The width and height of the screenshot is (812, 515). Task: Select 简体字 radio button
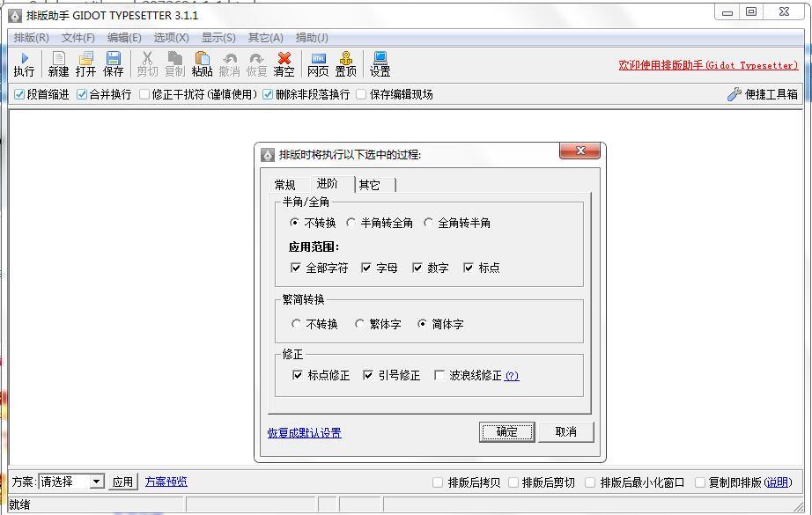[x=422, y=324]
